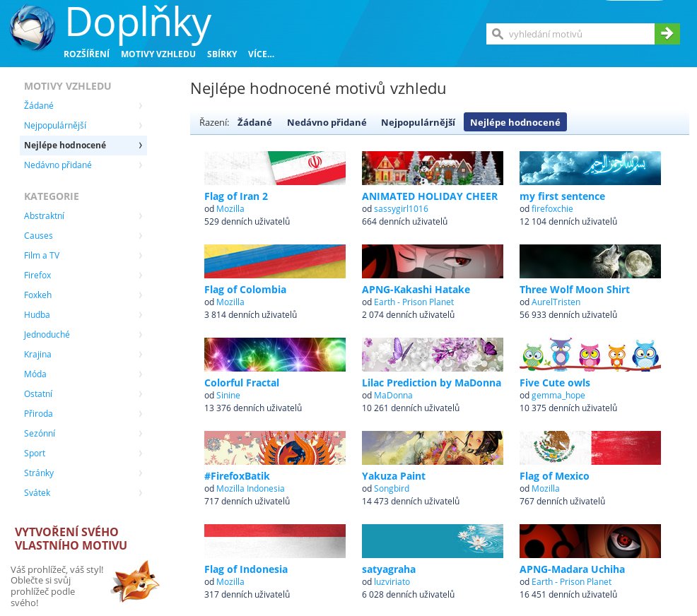Sort by Nedávno přidané in sort bar
697x616 pixels.
[326, 122]
